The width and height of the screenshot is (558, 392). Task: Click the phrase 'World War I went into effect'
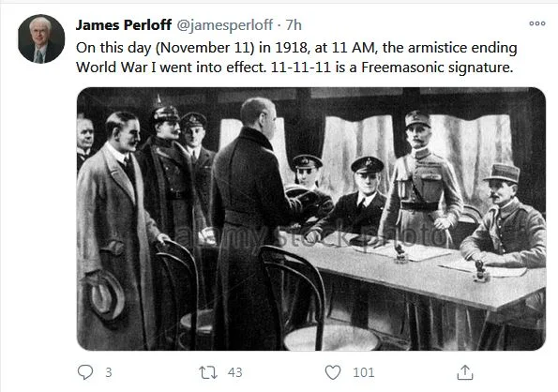point(172,67)
